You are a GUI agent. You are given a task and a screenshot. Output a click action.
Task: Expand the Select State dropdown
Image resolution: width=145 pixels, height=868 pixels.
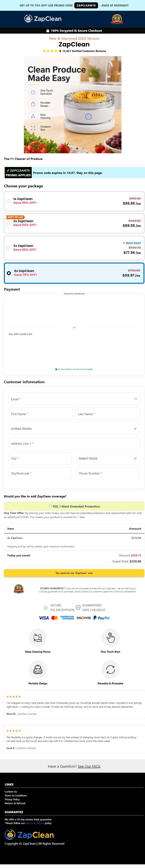click(x=108, y=458)
